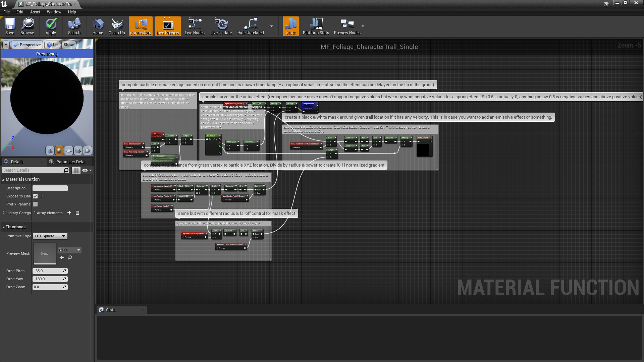The width and height of the screenshot is (644, 362).
Task: Toggle the Connectors display option
Action: click(140, 26)
